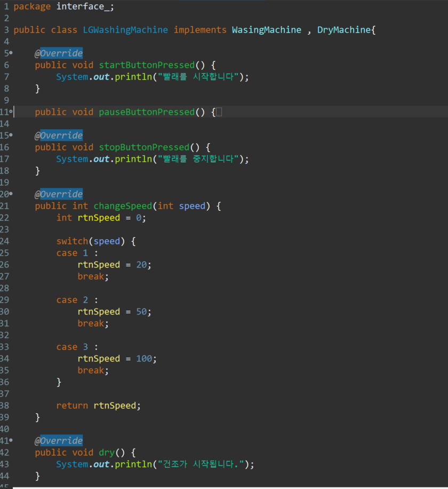The image size is (448, 489).
Task: Click the break statement on line 27
Action: coord(91,277)
